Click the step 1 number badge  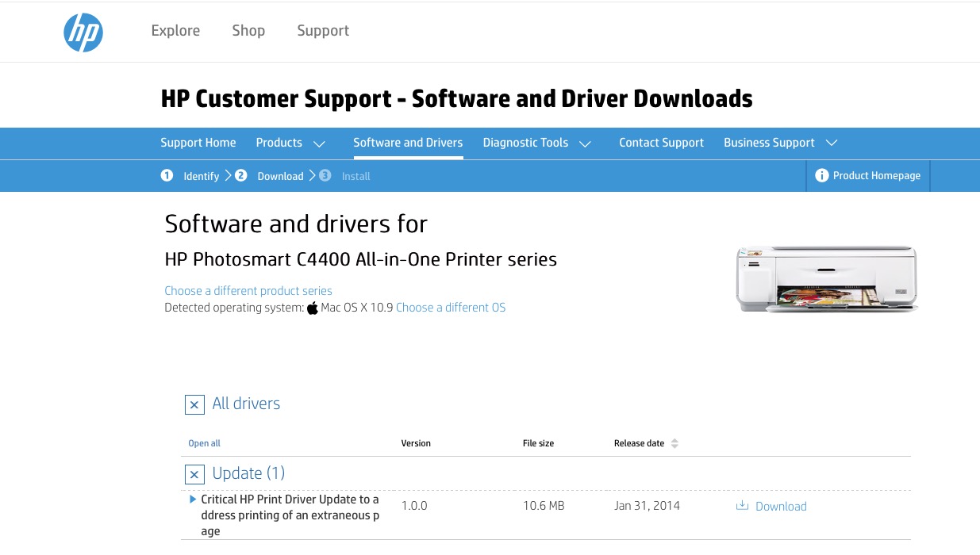coord(167,175)
